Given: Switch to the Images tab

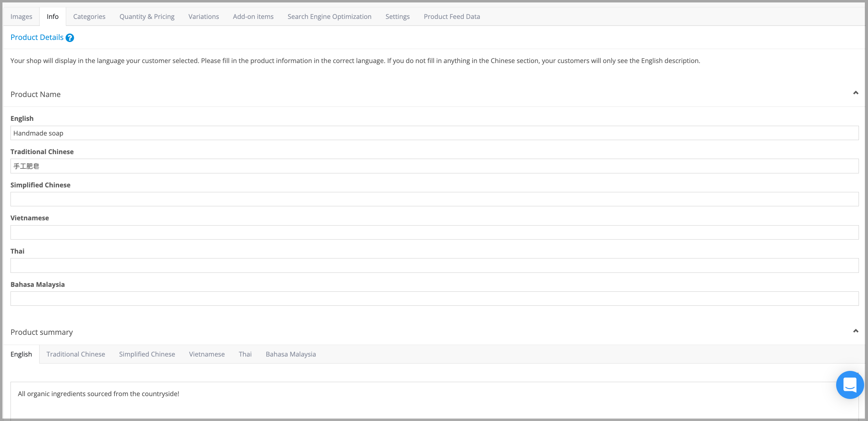Looking at the screenshot, I should pyautogui.click(x=21, y=16).
